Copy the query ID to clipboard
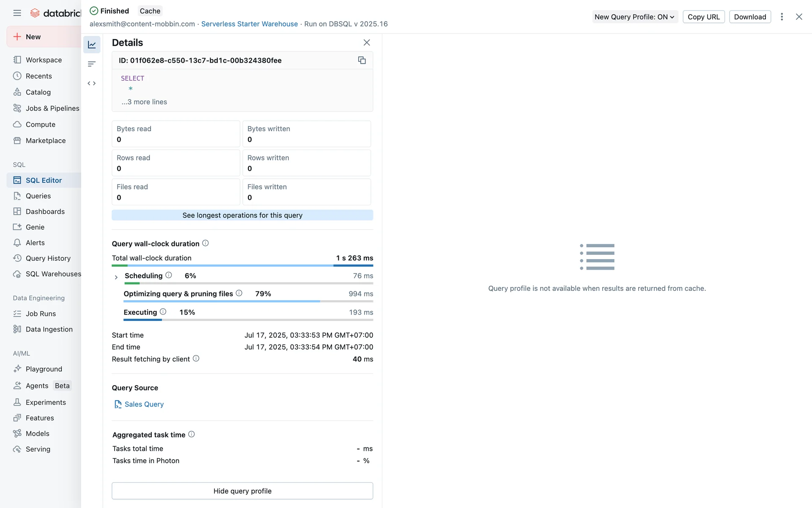812x508 pixels. coord(362,60)
